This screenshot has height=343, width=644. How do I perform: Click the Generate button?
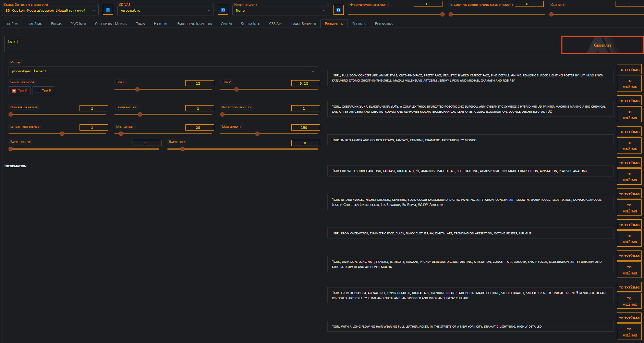(x=603, y=45)
